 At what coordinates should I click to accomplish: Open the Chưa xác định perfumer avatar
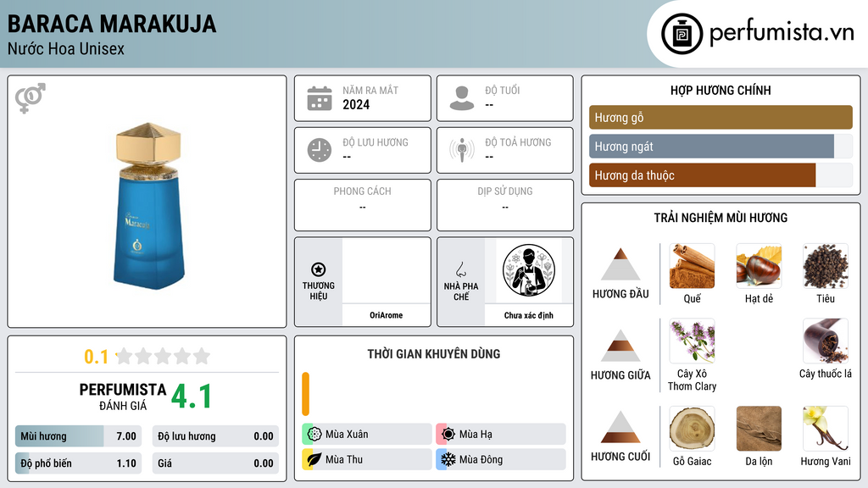pyautogui.click(x=529, y=270)
